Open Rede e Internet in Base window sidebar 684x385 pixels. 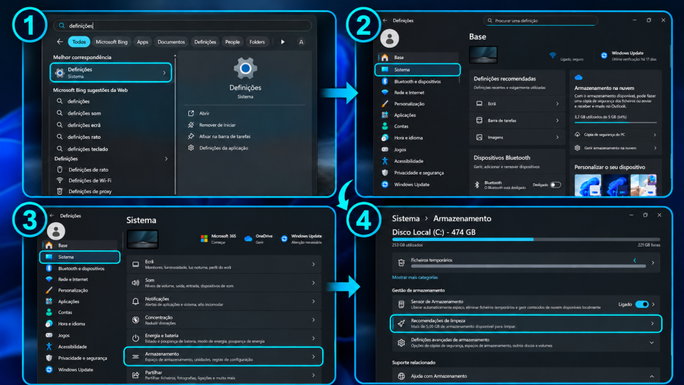pos(409,92)
